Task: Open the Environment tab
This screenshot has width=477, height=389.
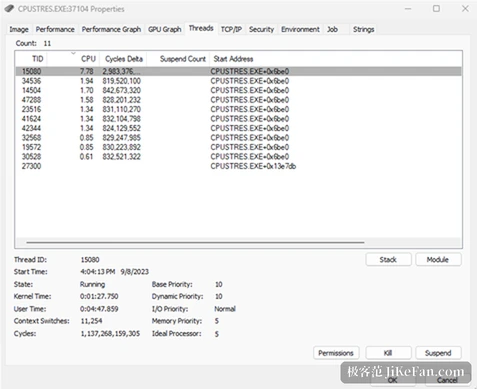Action: point(300,29)
